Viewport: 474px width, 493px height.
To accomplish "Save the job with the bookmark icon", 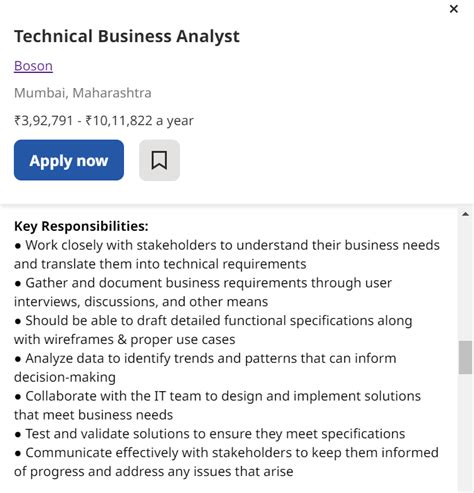I will coord(159,160).
